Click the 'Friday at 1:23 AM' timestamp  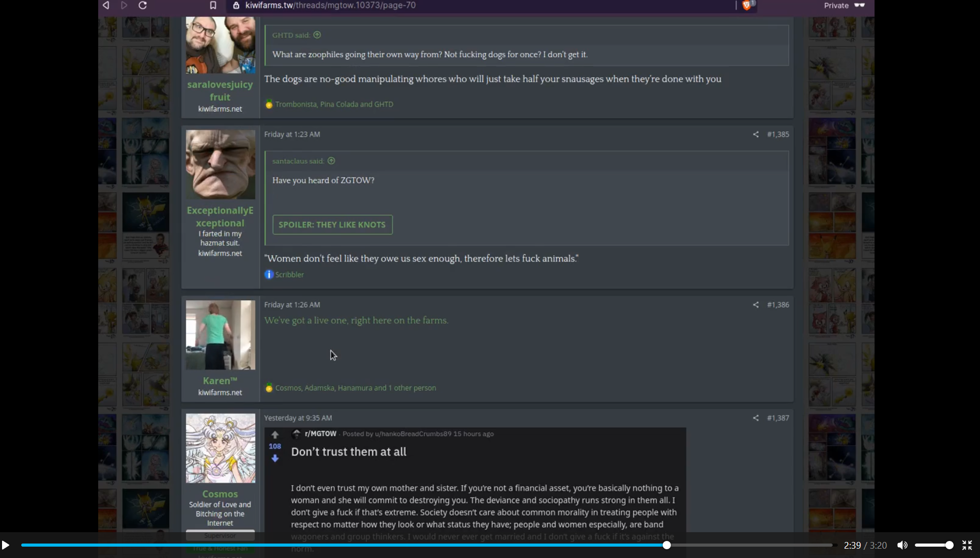click(292, 134)
